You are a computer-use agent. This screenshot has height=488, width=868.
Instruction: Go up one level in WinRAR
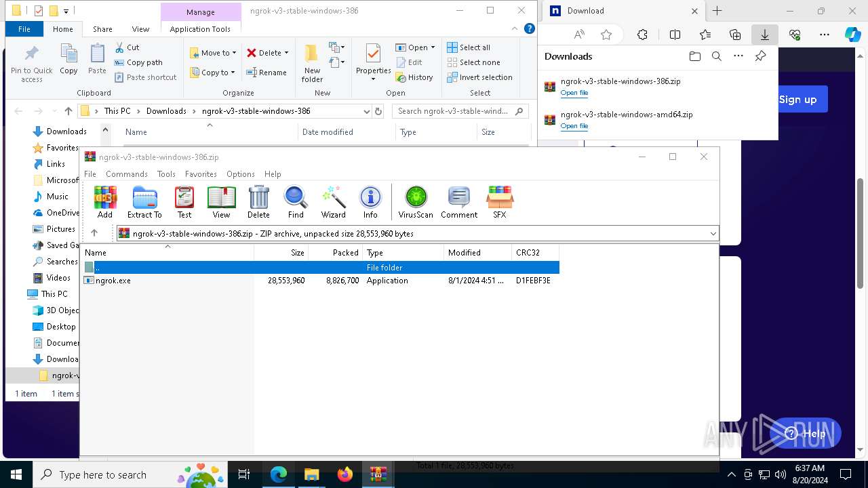(94, 233)
